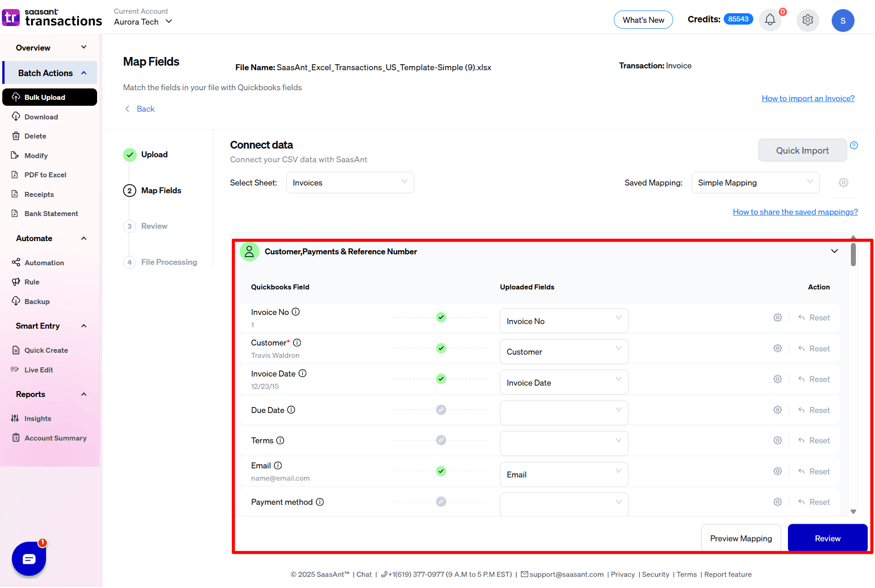
Task: Open Saved Mapping Simple Mapping dropdown
Action: [755, 182]
